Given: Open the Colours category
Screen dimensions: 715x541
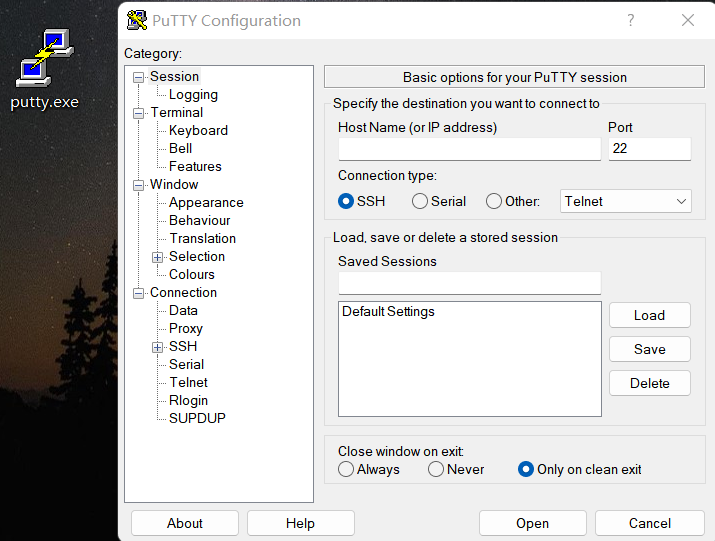Looking at the screenshot, I should coord(192,275).
